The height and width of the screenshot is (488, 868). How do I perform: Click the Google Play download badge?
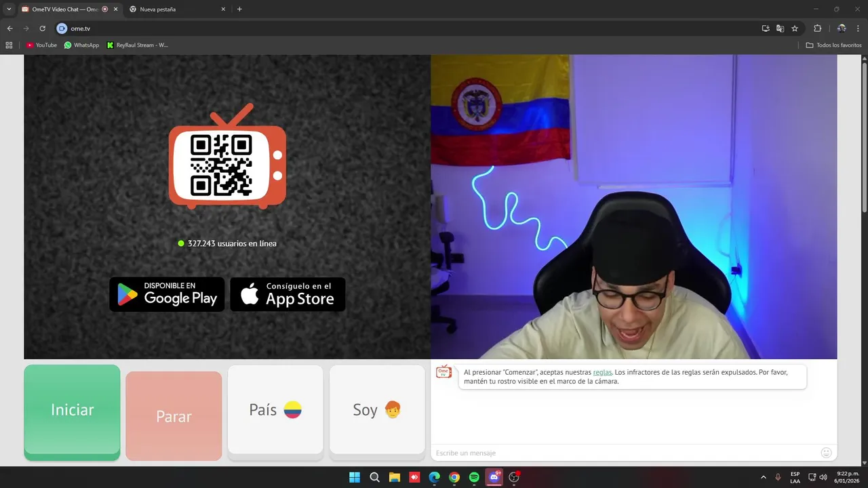point(167,294)
